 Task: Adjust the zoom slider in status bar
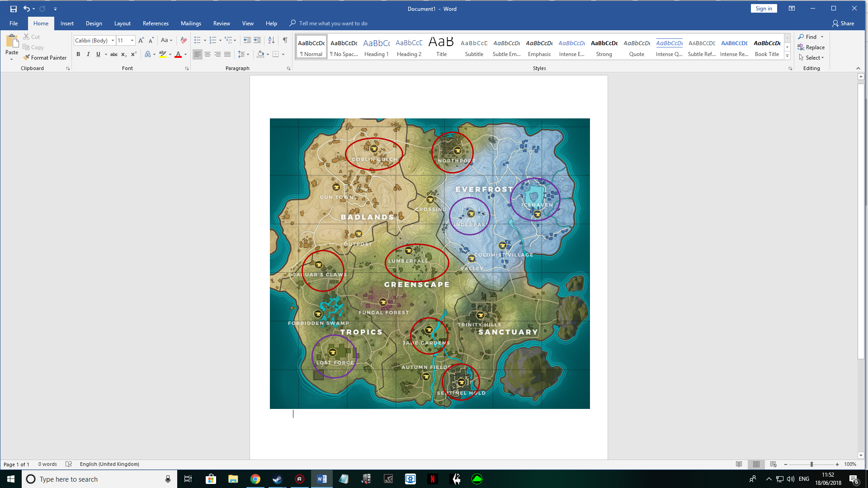pyautogui.click(x=811, y=465)
